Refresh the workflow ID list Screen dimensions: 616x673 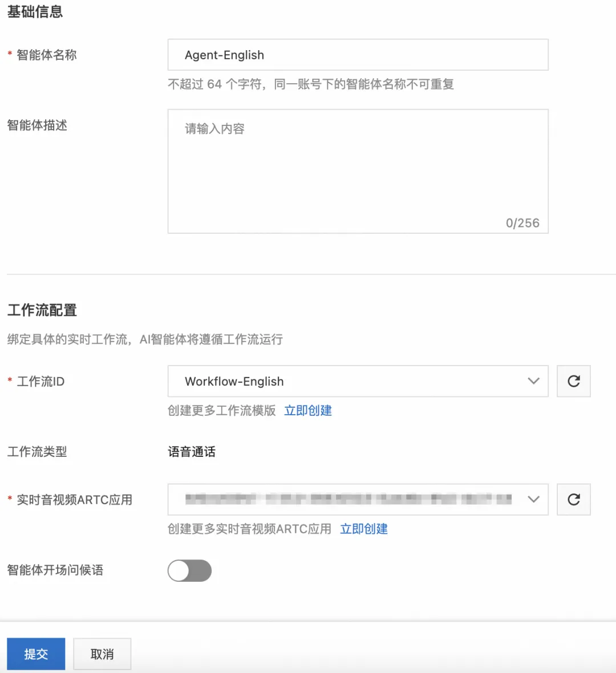(x=573, y=381)
